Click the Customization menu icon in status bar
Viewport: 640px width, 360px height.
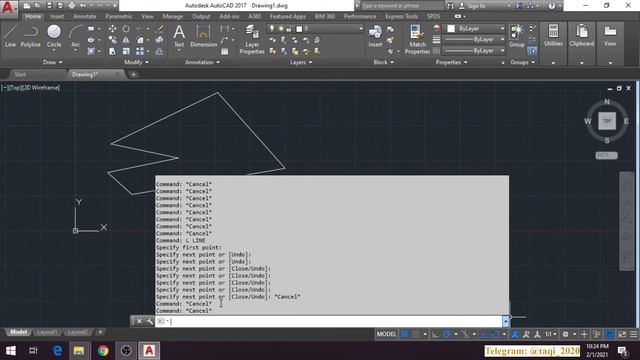633,334
